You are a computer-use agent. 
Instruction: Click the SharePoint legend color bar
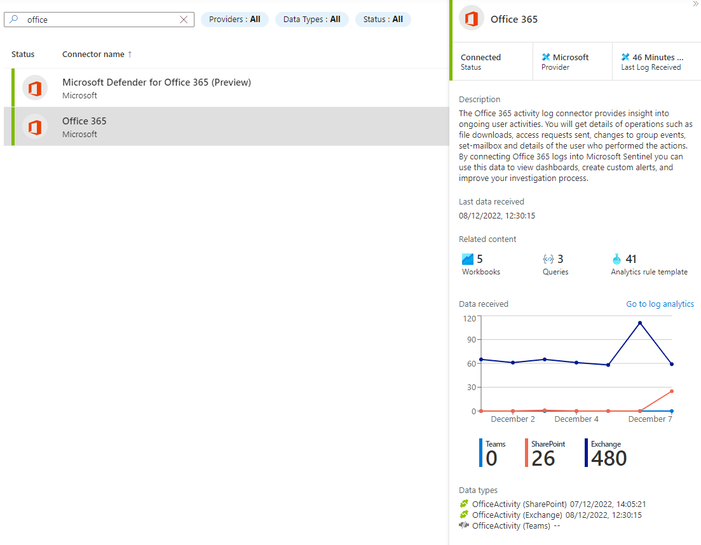527,453
